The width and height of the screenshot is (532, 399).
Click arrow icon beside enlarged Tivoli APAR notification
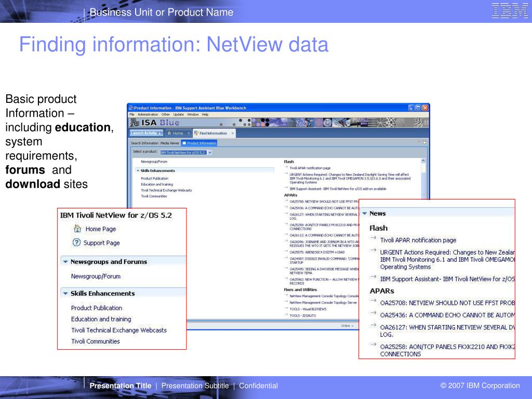pyautogui.click(x=374, y=238)
